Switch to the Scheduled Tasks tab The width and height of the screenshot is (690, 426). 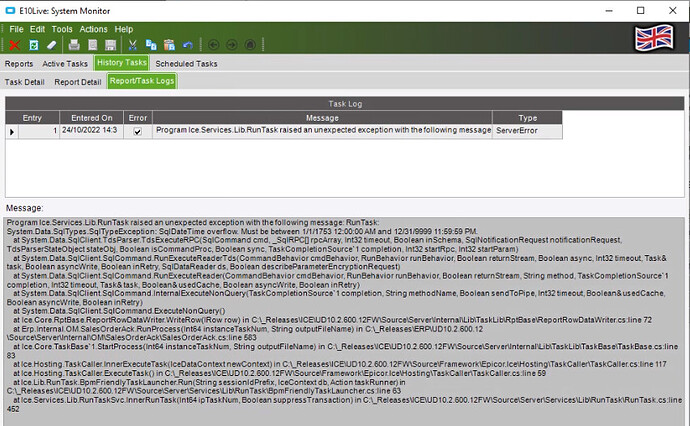tap(186, 64)
